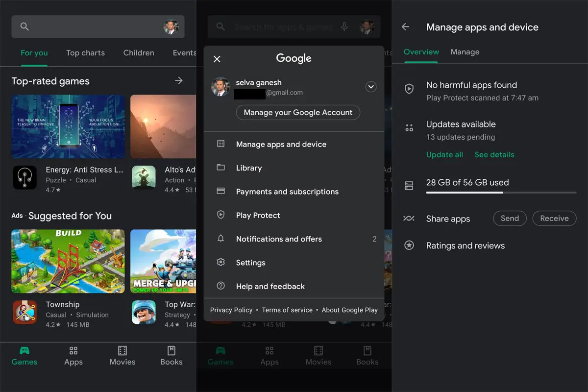This screenshot has height=392, width=588.
Task: Expand the account switcher chevron
Action: [371, 87]
